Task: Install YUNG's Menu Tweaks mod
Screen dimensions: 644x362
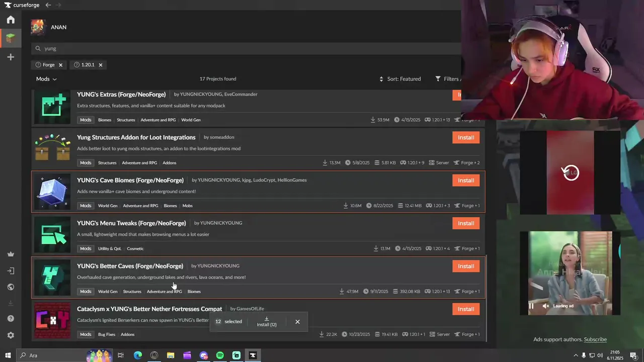Action: coord(466,223)
